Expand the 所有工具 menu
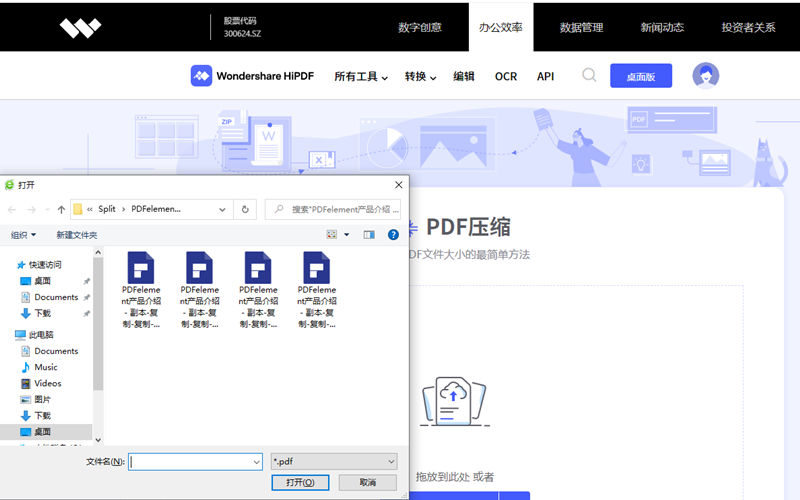The width and height of the screenshot is (800, 500). pyautogui.click(x=361, y=76)
